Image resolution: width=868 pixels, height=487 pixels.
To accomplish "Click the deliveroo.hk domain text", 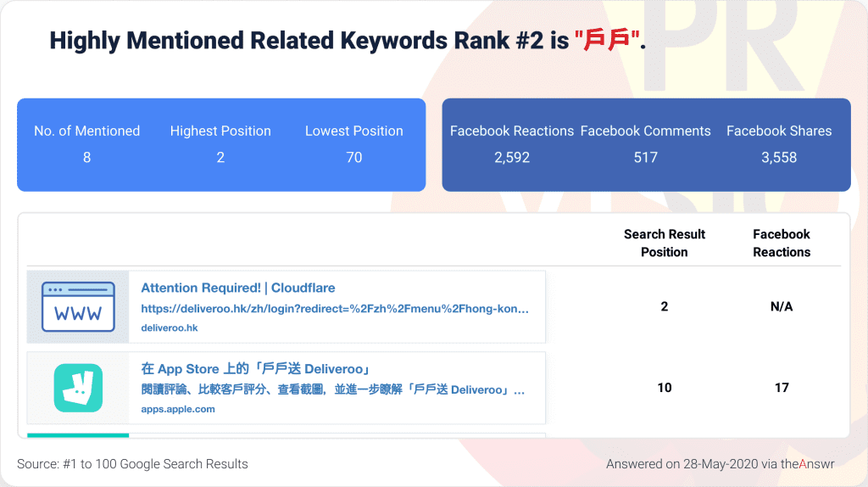I will pos(170,328).
